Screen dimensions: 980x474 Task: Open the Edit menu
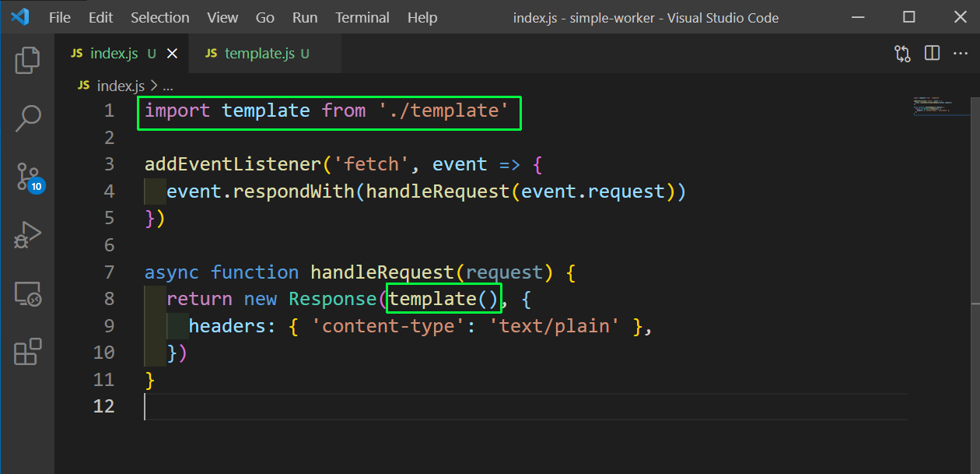tap(100, 17)
